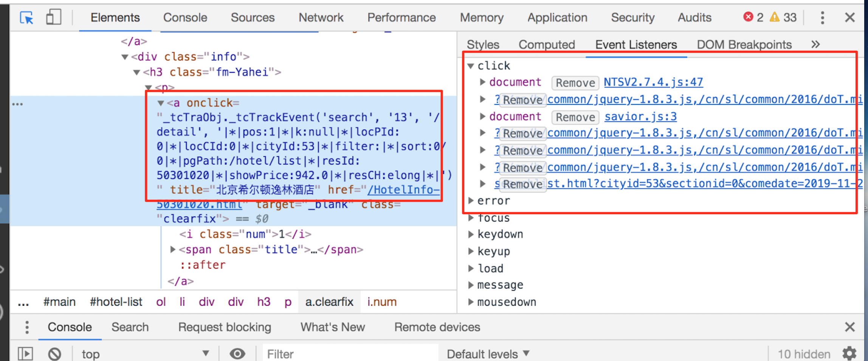Clear the console with the circle icon
Screen dimensions: 868x361
(55, 353)
